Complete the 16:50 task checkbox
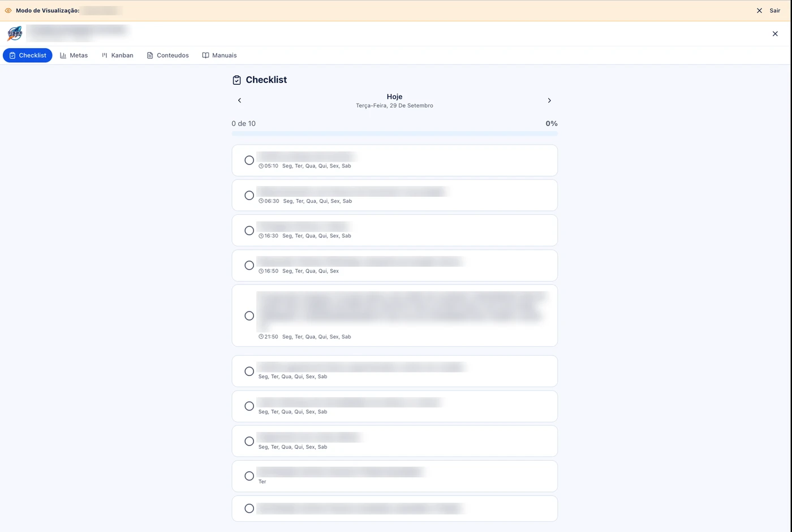 249,266
